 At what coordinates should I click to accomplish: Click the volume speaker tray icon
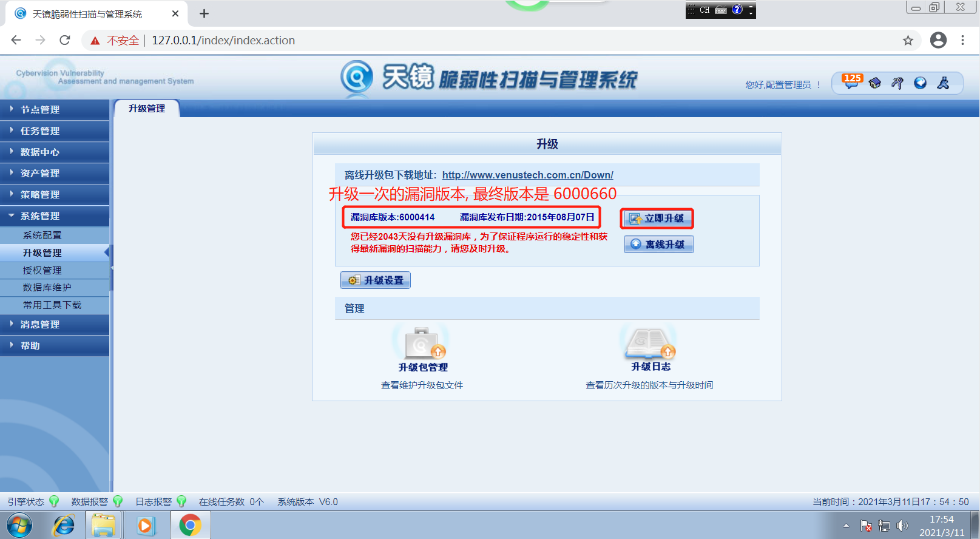pos(902,526)
